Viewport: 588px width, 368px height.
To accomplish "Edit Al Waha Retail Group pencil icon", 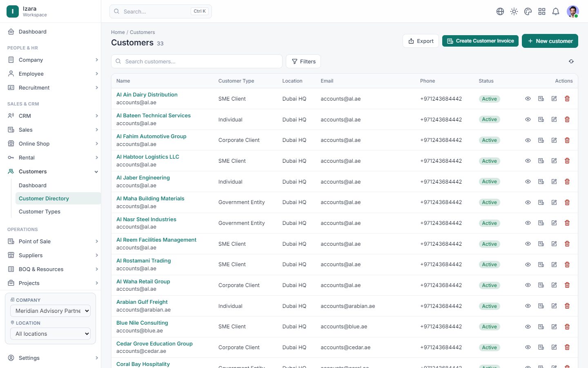I will pyautogui.click(x=554, y=285).
